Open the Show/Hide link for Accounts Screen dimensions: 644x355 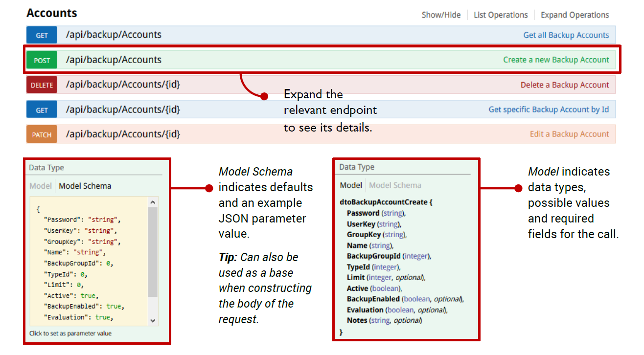coord(441,15)
